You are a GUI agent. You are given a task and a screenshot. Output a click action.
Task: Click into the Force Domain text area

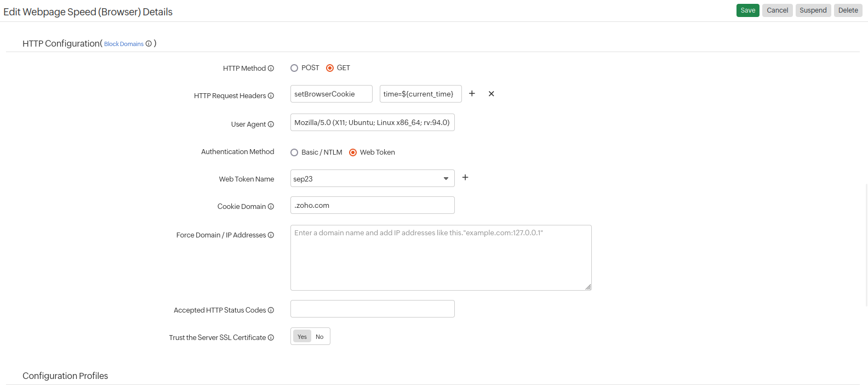(x=441, y=258)
